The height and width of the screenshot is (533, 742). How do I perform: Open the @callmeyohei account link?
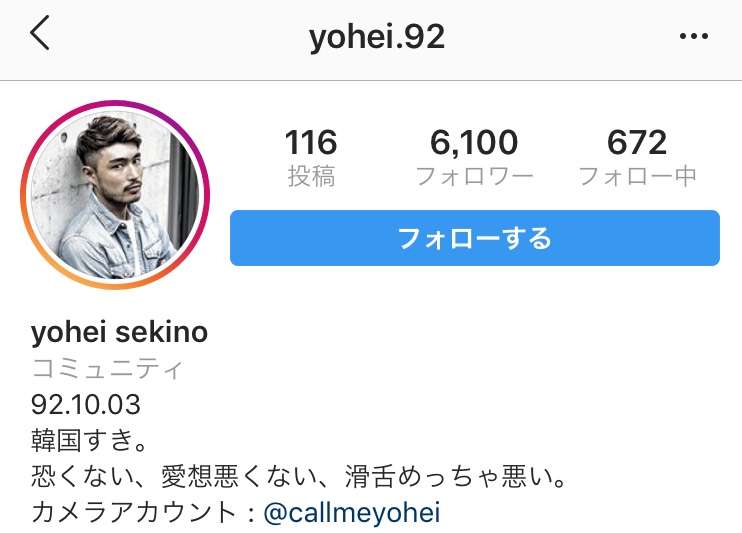pos(352,513)
